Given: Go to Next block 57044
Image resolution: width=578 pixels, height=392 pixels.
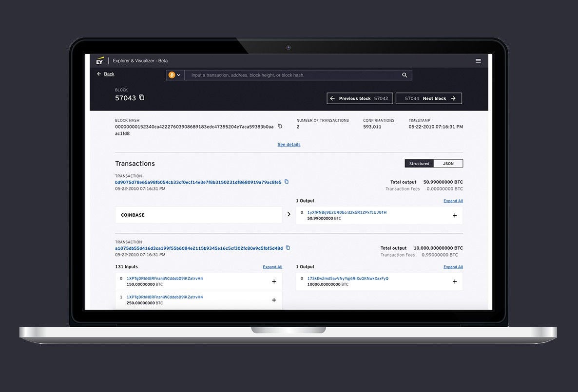Looking at the screenshot, I should (429, 98).
